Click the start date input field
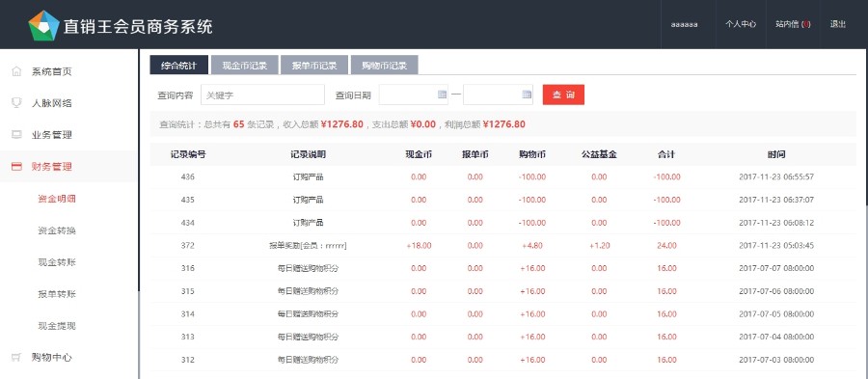 point(414,95)
